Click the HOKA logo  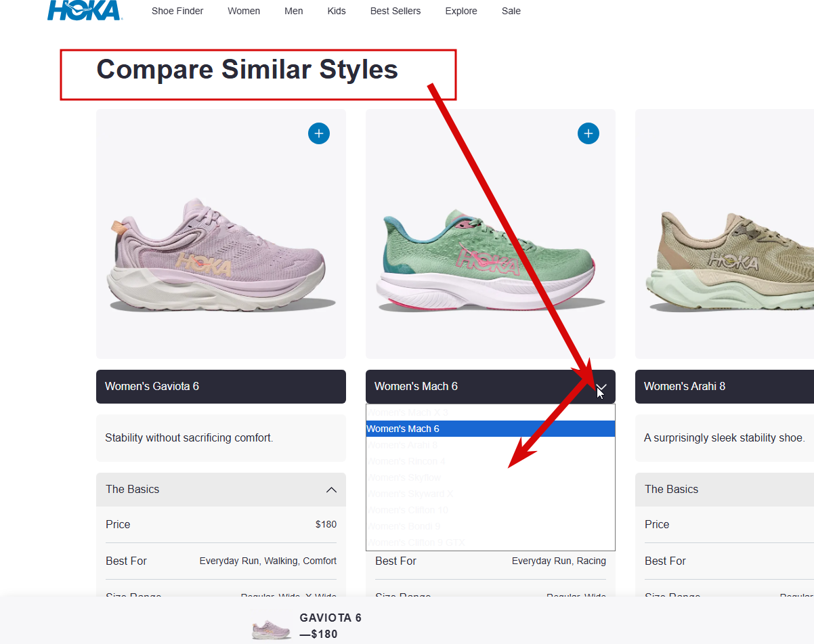coord(85,10)
